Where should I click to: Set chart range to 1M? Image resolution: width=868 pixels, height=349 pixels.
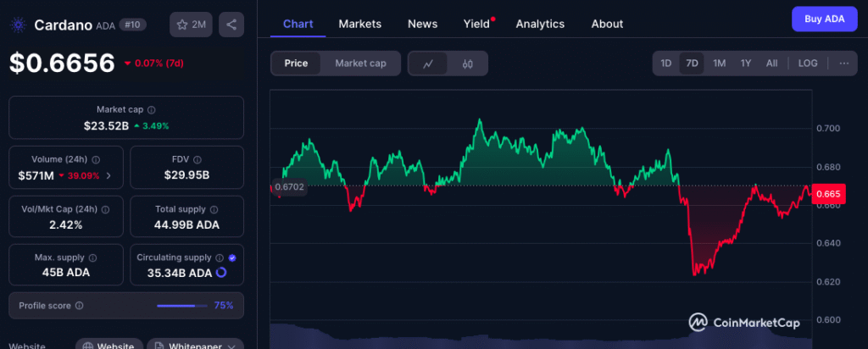tap(719, 63)
